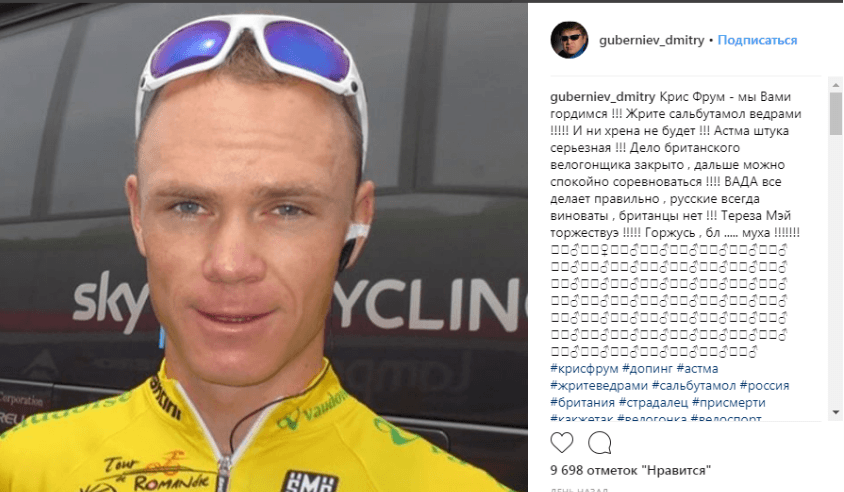Open guberniev_dmitry username in caption
Image resolution: width=844 pixels, height=492 pixels.
tap(602, 97)
